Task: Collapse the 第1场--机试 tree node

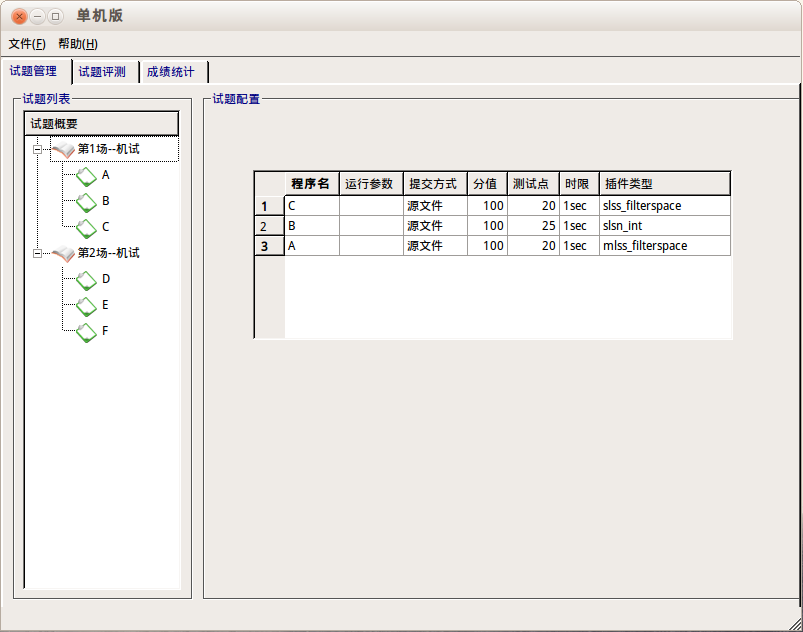Action: coord(37,150)
